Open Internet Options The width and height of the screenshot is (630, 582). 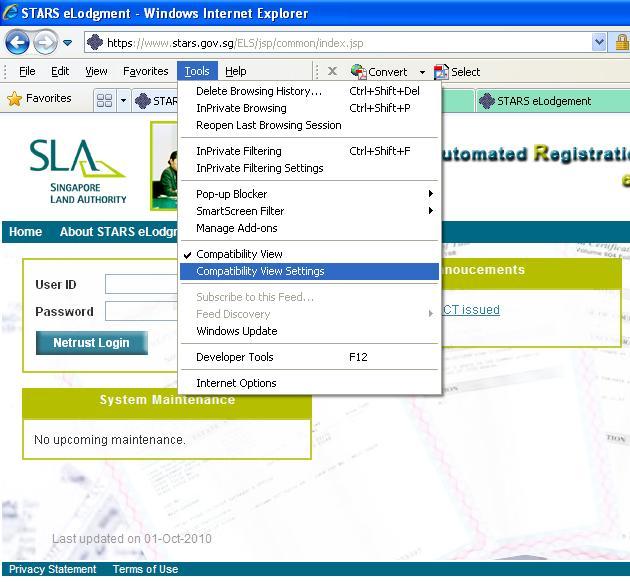point(309,383)
